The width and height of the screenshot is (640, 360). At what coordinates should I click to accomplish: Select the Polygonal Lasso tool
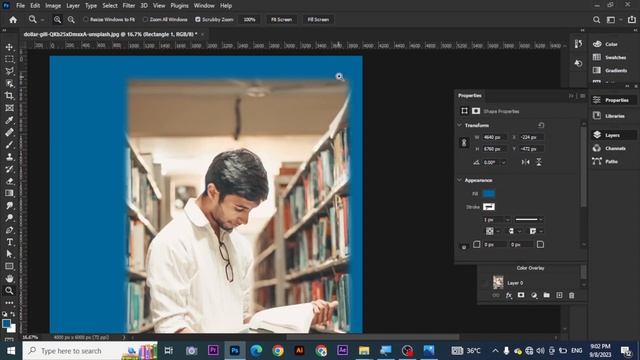9,71
